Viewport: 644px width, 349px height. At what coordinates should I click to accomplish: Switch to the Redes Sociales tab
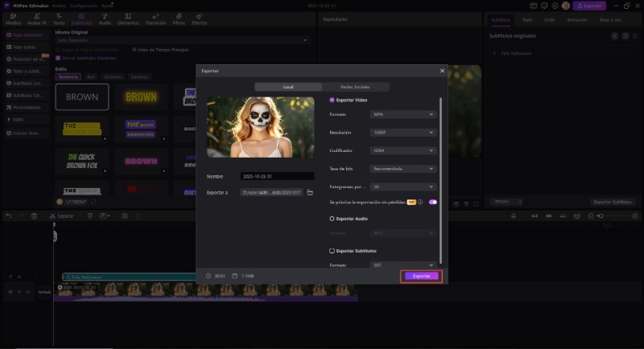coord(356,87)
